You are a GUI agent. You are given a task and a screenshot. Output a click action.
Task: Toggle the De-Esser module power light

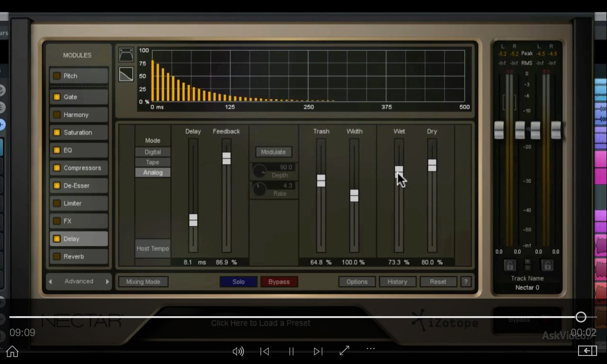coord(57,185)
